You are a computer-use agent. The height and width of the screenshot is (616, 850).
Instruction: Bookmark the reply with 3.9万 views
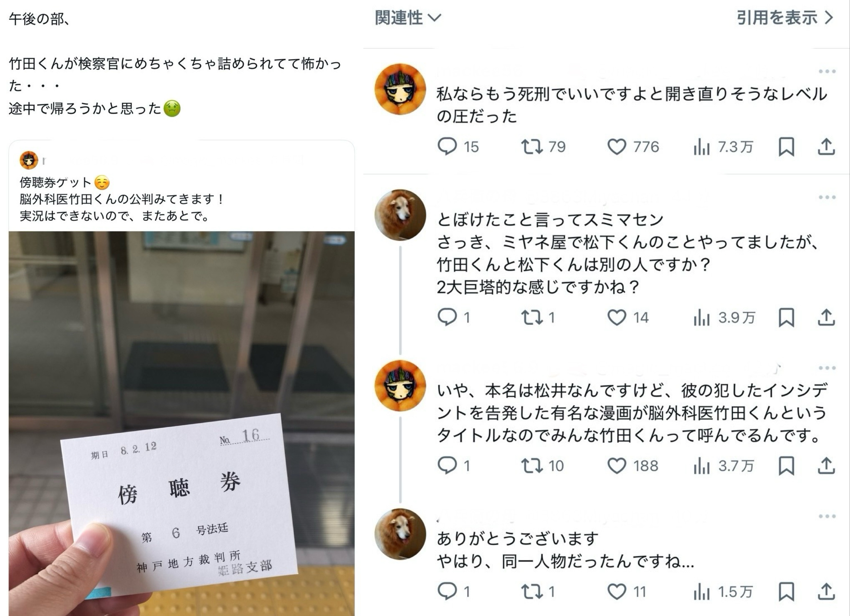[786, 317]
